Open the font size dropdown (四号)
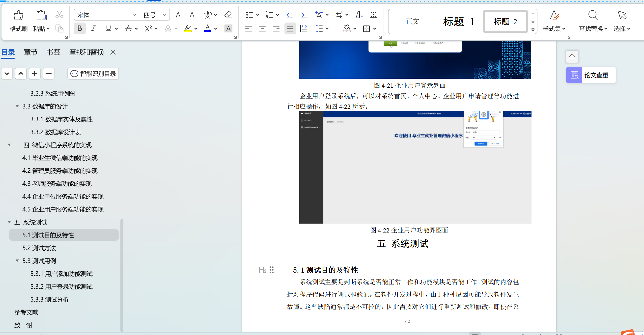Viewport: 644px width, 335px height. (x=164, y=15)
